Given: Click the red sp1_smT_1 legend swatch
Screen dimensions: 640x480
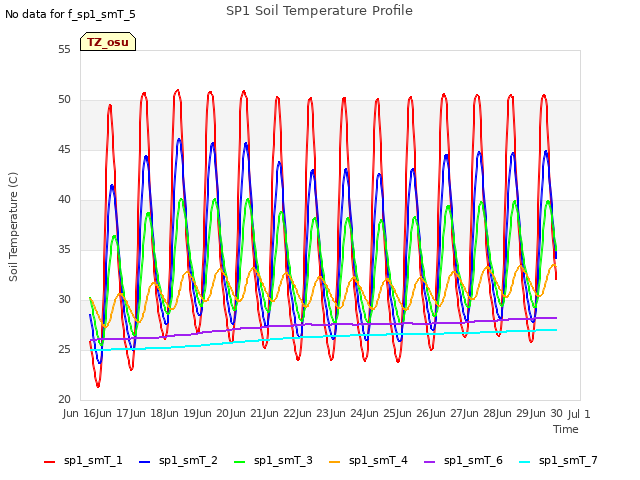Looking at the screenshot, I should pos(49,462).
